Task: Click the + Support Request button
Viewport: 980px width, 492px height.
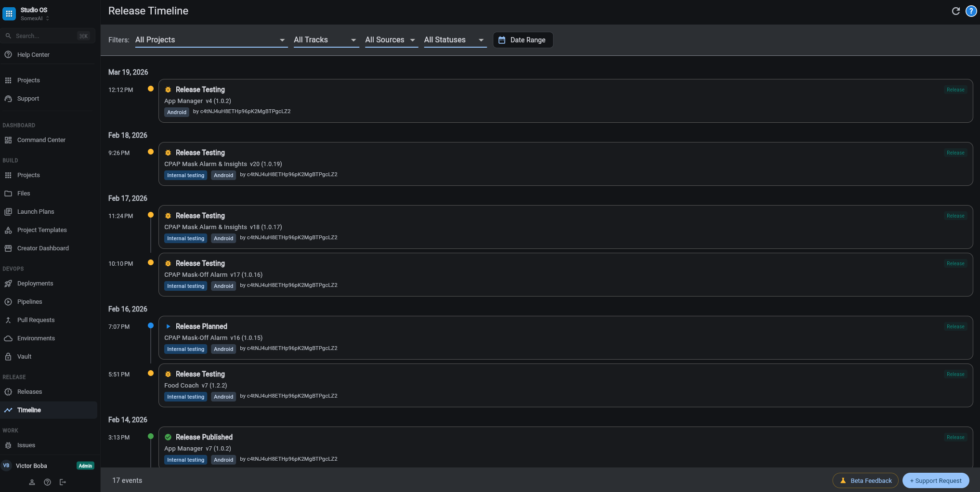Action: point(935,480)
